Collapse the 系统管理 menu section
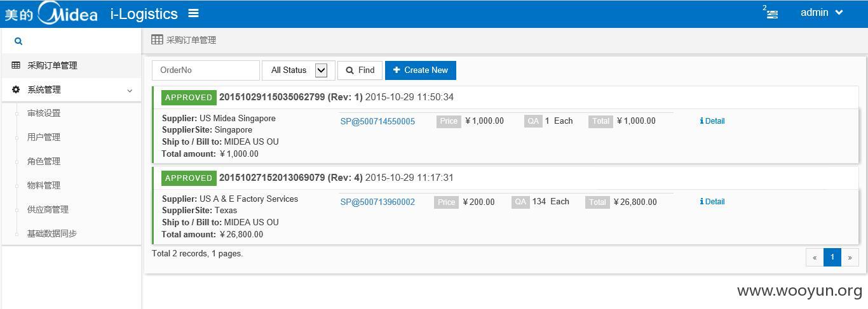This screenshot has height=309, width=868. click(71, 89)
